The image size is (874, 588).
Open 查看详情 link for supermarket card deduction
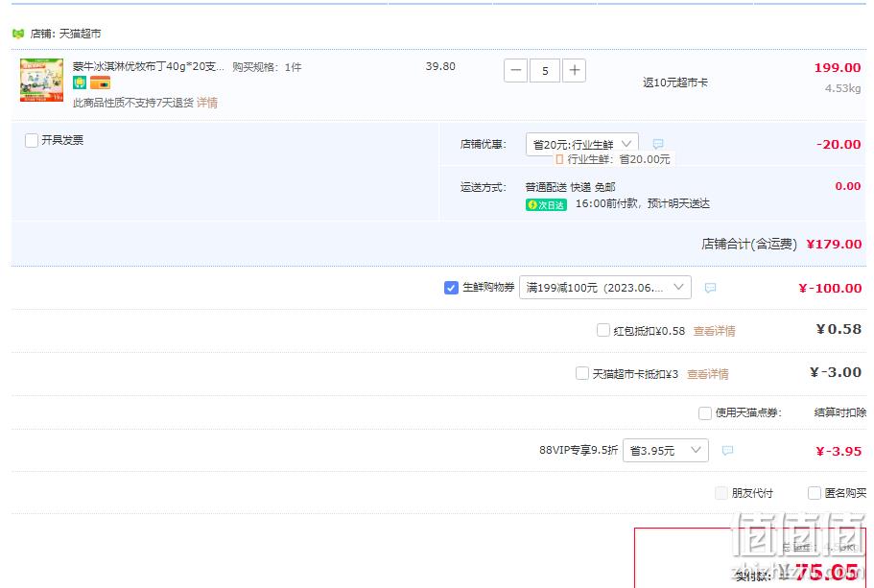(x=707, y=374)
